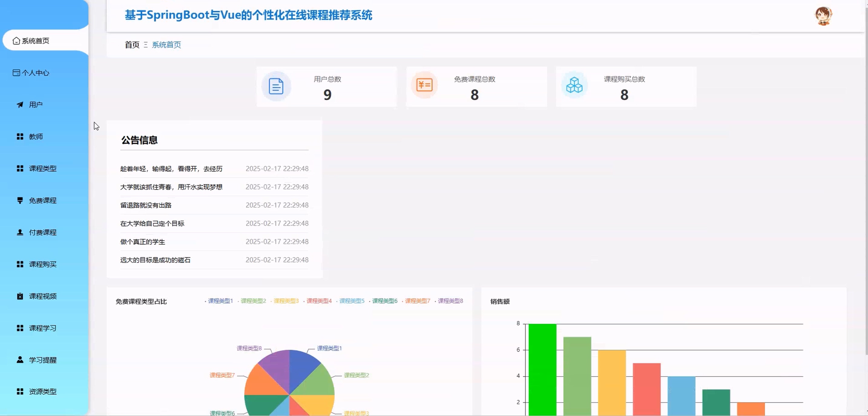Expand the 免费课程 sidebar menu
The width and height of the screenshot is (868, 416).
[x=42, y=201]
